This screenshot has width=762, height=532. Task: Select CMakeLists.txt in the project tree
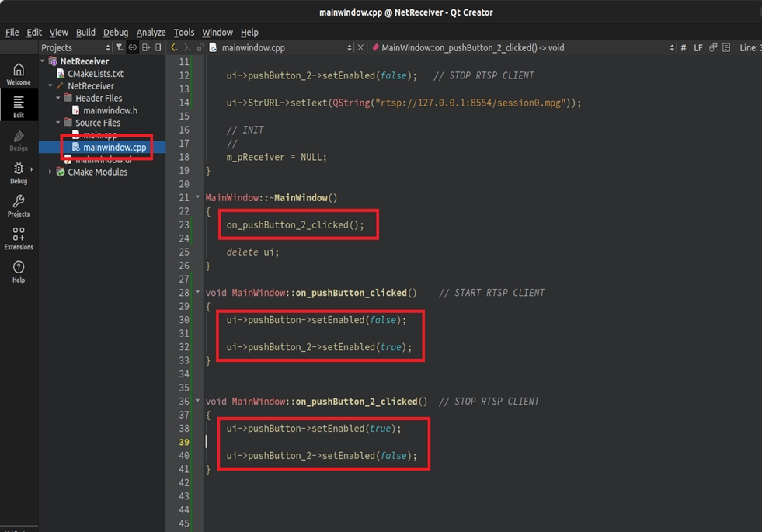pos(96,73)
